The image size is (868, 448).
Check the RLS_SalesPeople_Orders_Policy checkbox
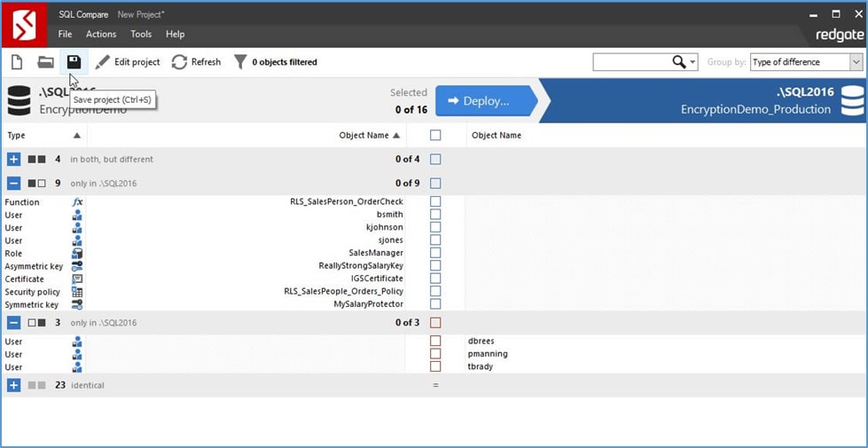click(435, 291)
